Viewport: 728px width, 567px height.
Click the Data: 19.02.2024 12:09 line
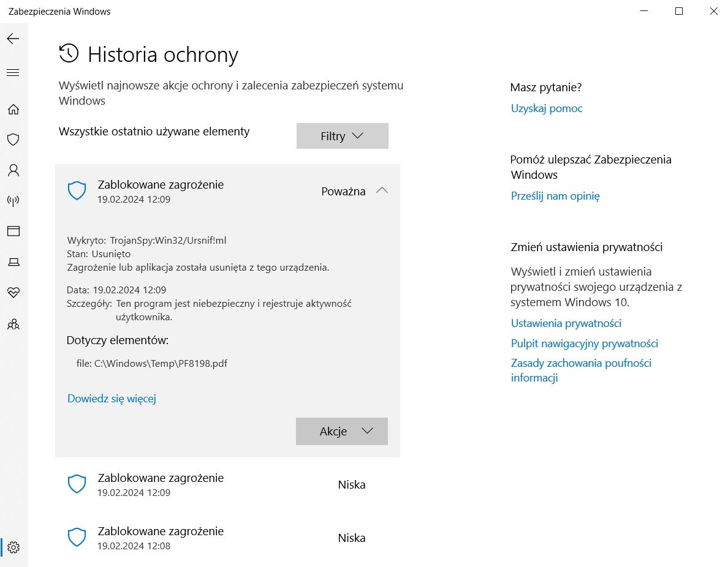pyautogui.click(x=116, y=290)
